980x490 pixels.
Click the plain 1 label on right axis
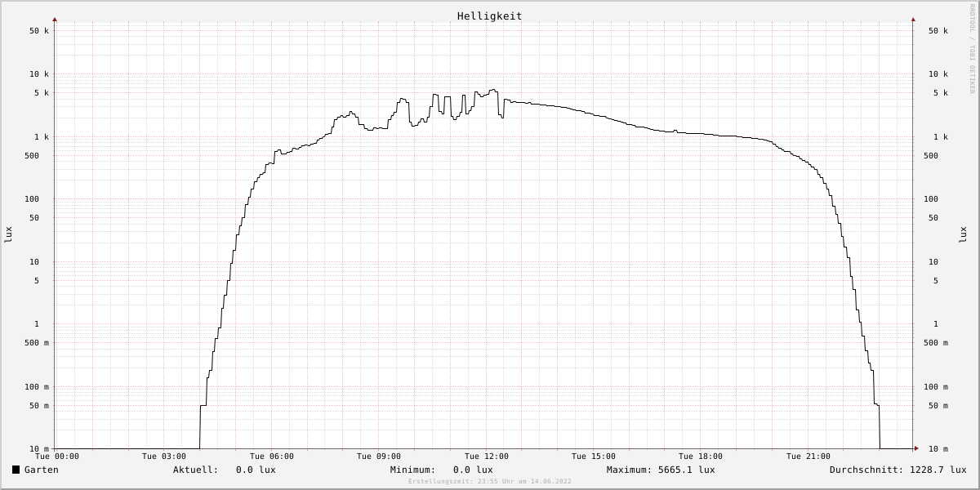[936, 324]
